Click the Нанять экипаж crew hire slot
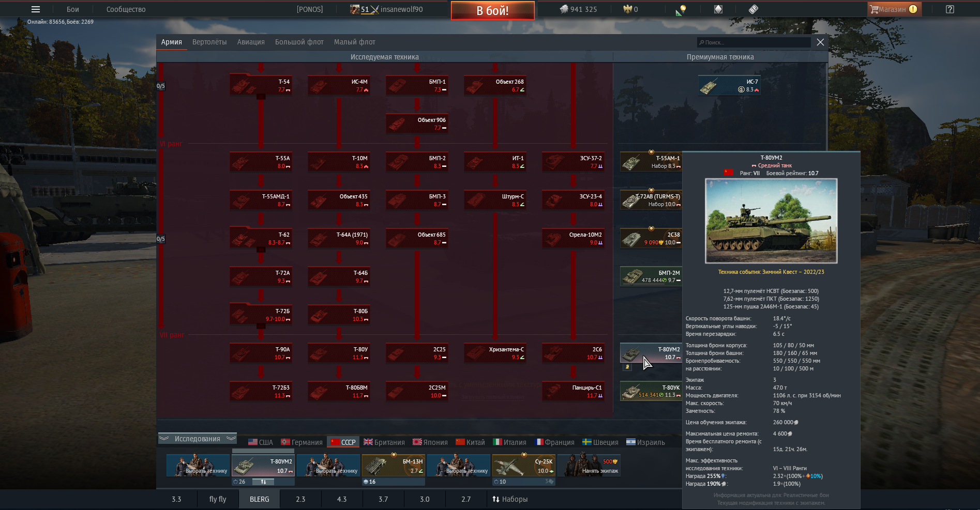The image size is (980, 510). coord(590,465)
